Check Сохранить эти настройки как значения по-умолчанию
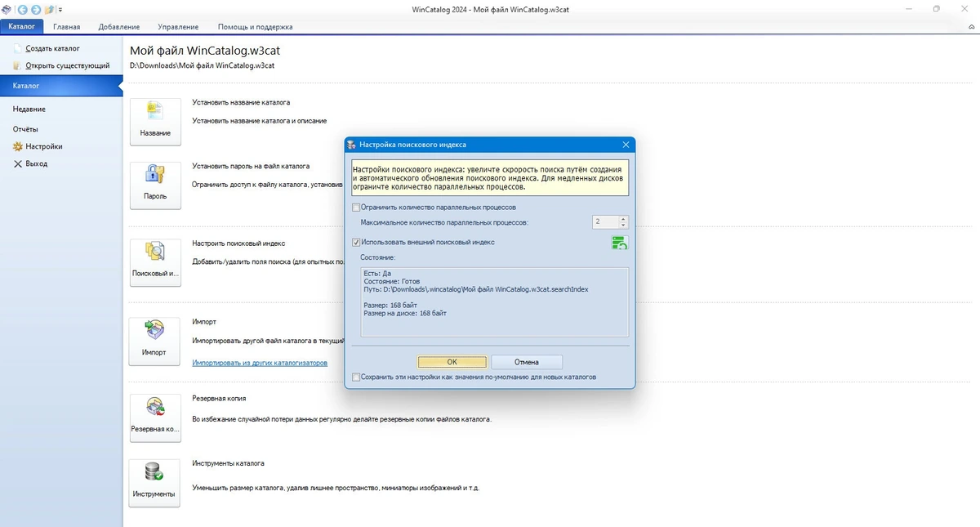This screenshot has height=527, width=980. (x=356, y=377)
